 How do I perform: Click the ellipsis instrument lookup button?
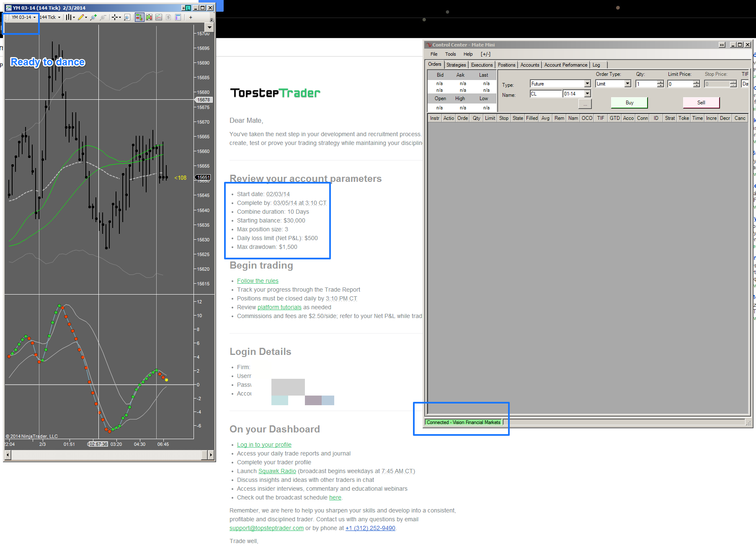pos(585,104)
